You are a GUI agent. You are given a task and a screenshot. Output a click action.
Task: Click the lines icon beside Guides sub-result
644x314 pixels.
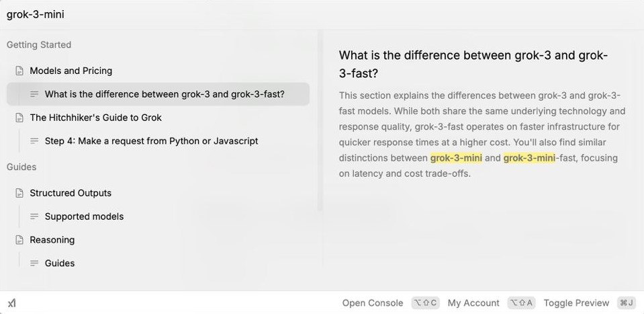click(x=34, y=264)
